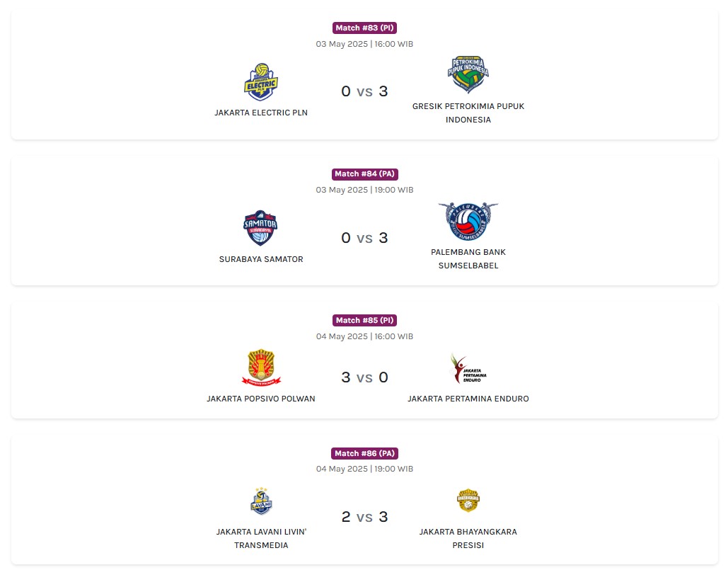Open the JAKARTA LAVANI LIVIN' TRANSMEDIA name

click(x=261, y=538)
